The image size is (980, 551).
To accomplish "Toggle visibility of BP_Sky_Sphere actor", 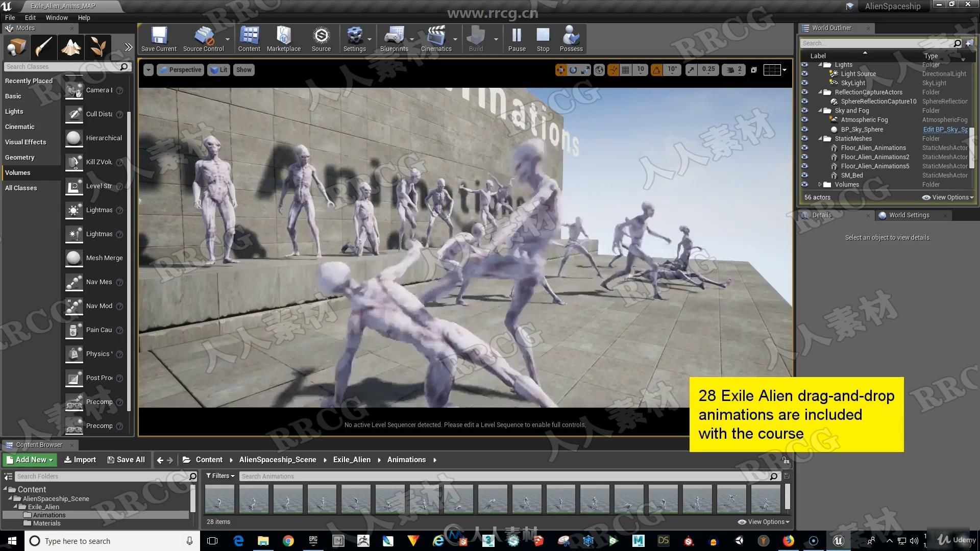I will tap(805, 129).
